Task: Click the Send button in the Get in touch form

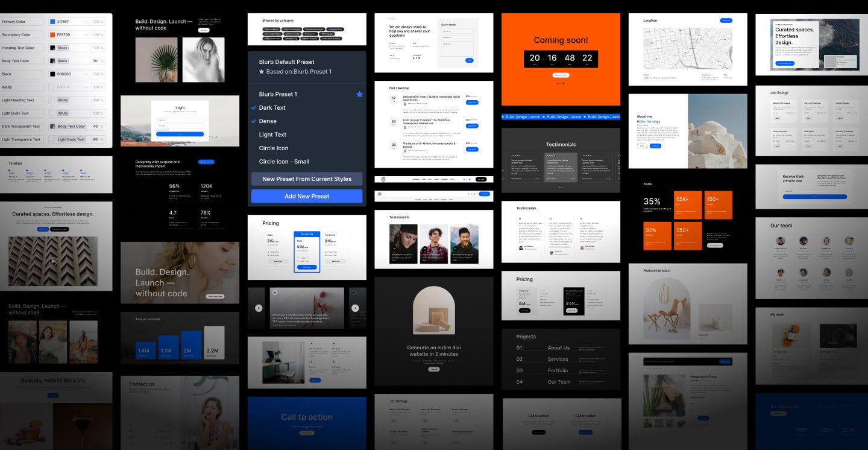Action: tap(470, 60)
